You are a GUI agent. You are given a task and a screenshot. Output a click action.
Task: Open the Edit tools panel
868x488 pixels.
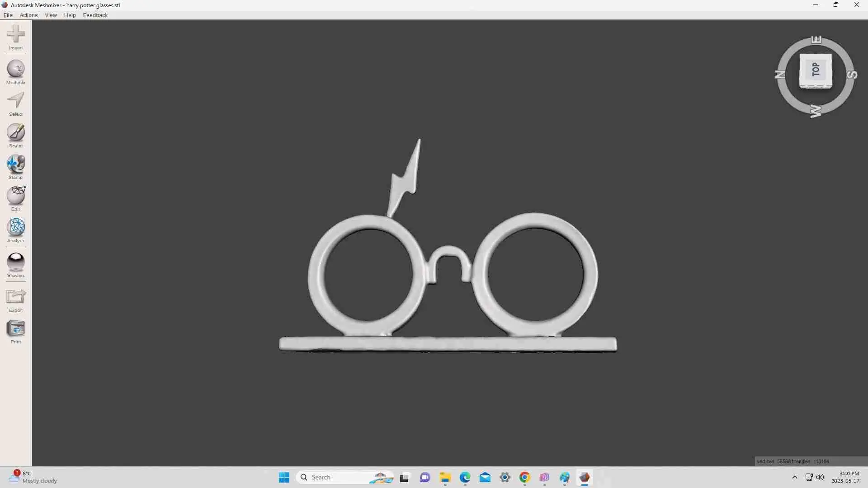(16, 198)
